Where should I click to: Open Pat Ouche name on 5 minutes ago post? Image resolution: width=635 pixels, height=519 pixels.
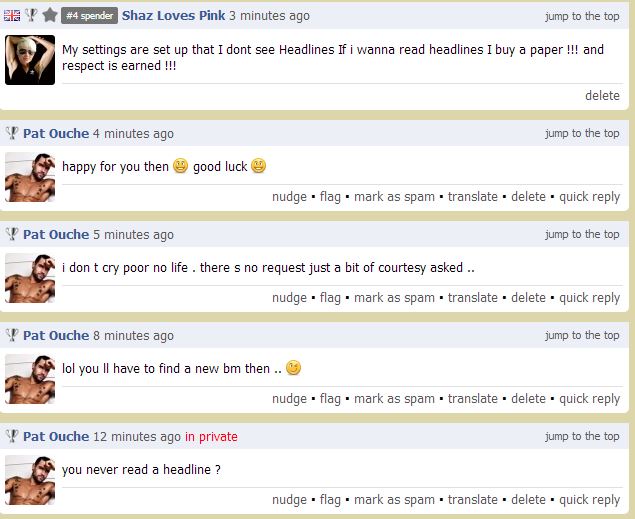coord(56,234)
